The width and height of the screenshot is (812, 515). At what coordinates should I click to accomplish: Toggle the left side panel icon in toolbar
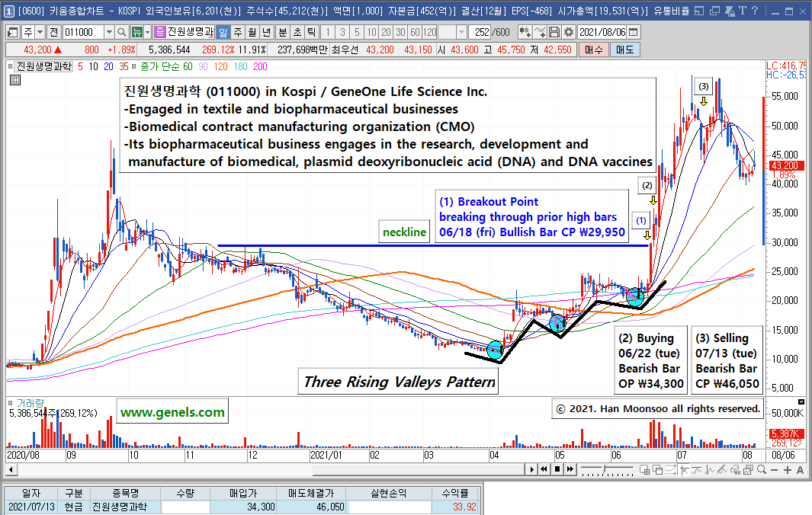pos(12,32)
